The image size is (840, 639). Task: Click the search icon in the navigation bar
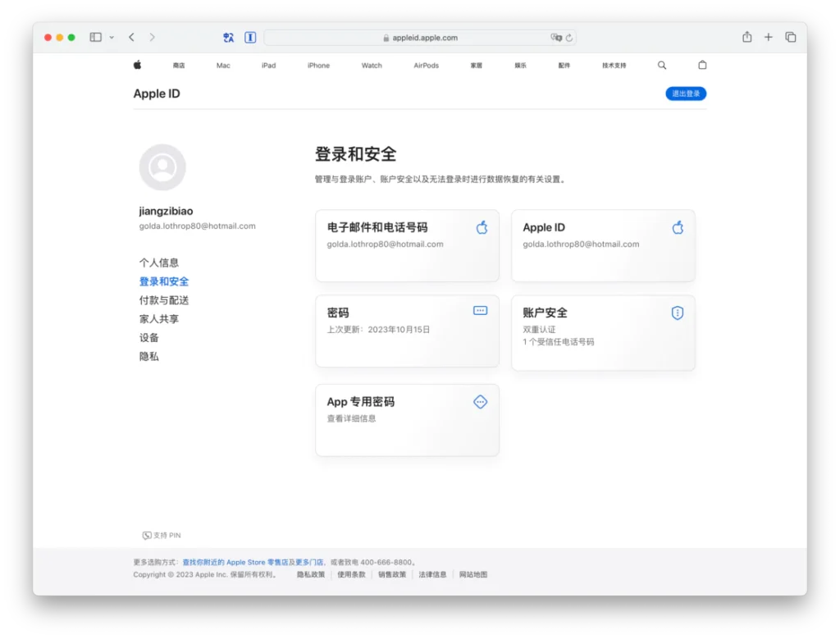[661, 65]
